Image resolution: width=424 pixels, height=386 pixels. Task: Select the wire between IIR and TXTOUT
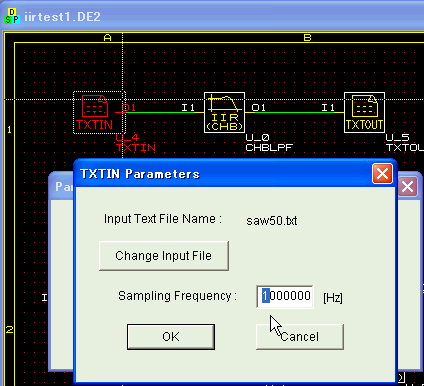click(x=295, y=112)
